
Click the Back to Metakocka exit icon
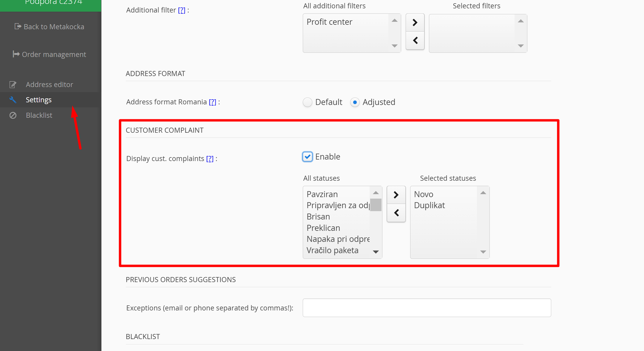tap(18, 27)
